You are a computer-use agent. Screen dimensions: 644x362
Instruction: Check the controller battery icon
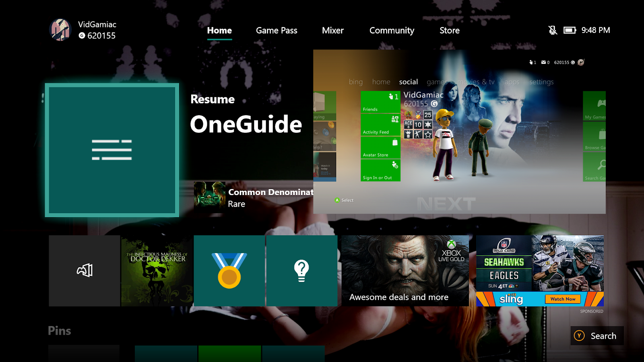pos(570,30)
